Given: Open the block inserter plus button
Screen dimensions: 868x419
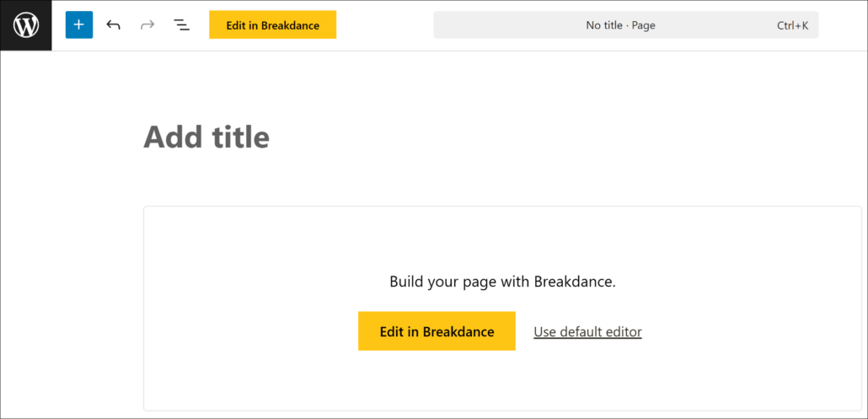Looking at the screenshot, I should tap(79, 25).
